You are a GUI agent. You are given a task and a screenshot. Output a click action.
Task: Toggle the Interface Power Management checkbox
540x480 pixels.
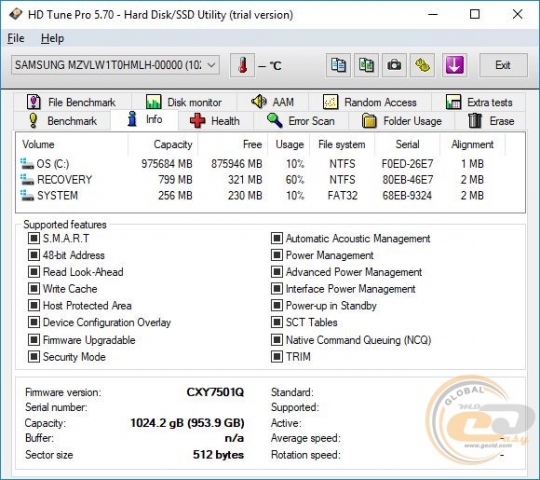pos(277,289)
